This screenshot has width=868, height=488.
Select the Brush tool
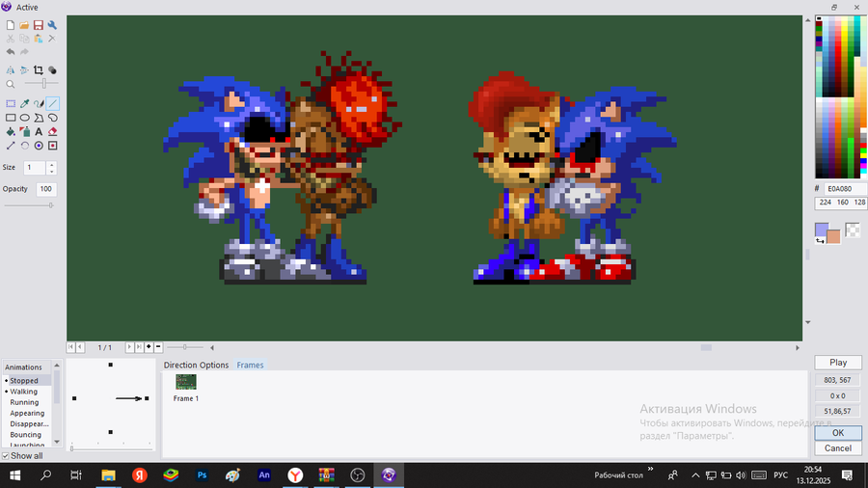(39, 103)
